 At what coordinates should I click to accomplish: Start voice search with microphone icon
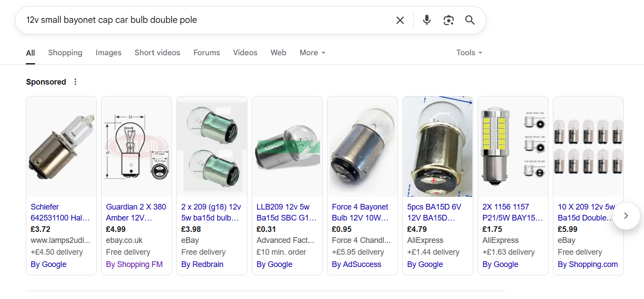pos(427,20)
